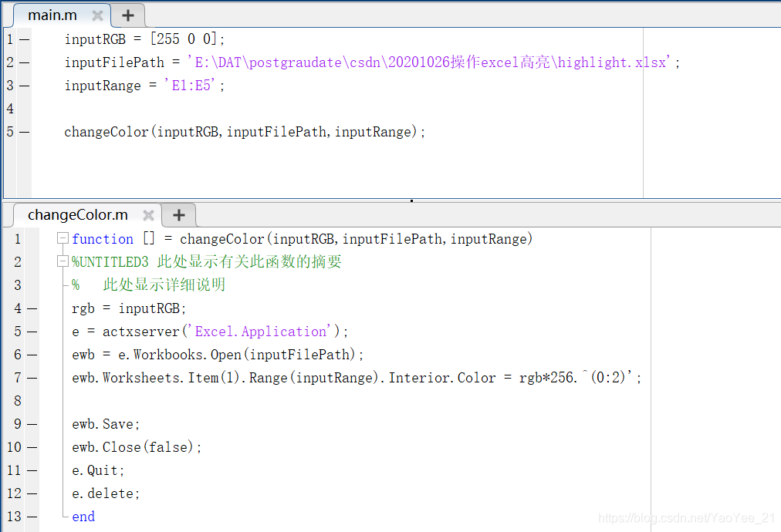Click the highlight.xlsx file path string

click(x=429, y=62)
